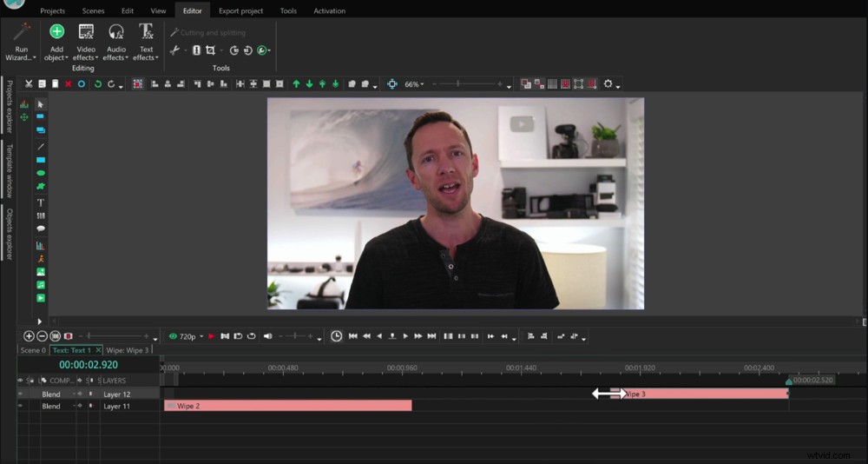
Task: Select the speech bubble Tooltip tool
Action: pyautogui.click(x=41, y=229)
